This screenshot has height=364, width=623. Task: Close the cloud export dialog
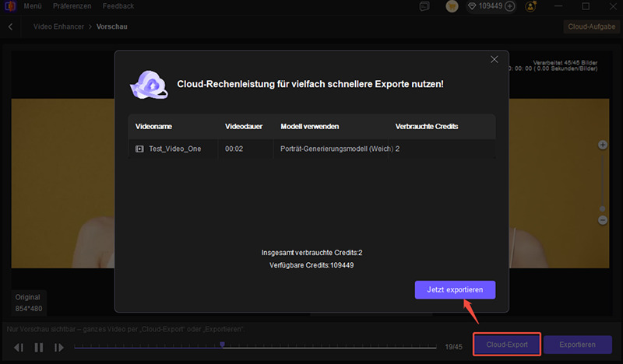(x=493, y=60)
